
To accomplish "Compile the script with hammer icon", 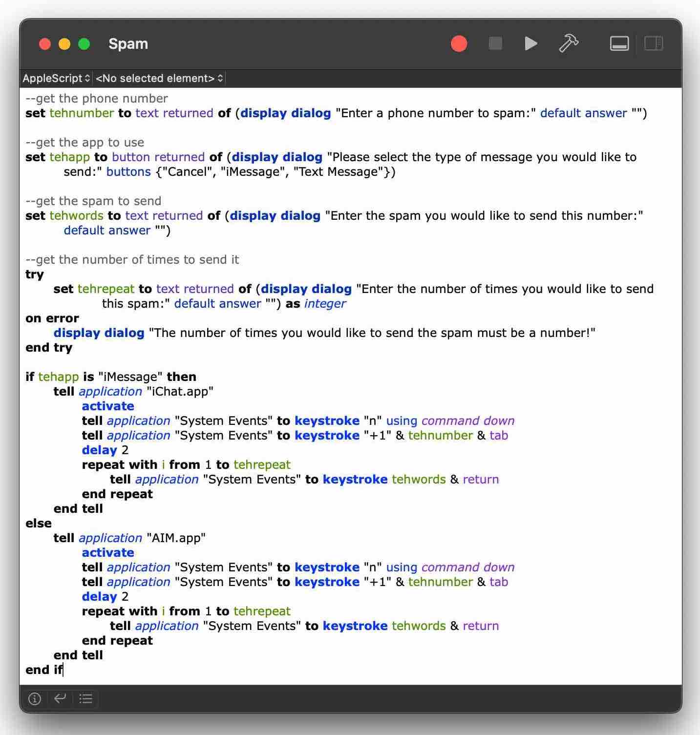I will [569, 43].
